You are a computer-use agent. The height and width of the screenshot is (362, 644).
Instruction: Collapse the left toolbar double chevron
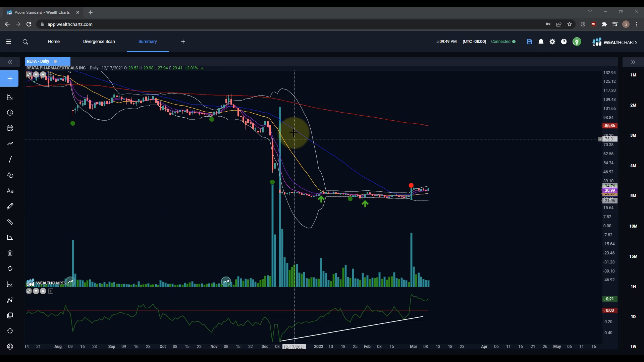coord(10,62)
